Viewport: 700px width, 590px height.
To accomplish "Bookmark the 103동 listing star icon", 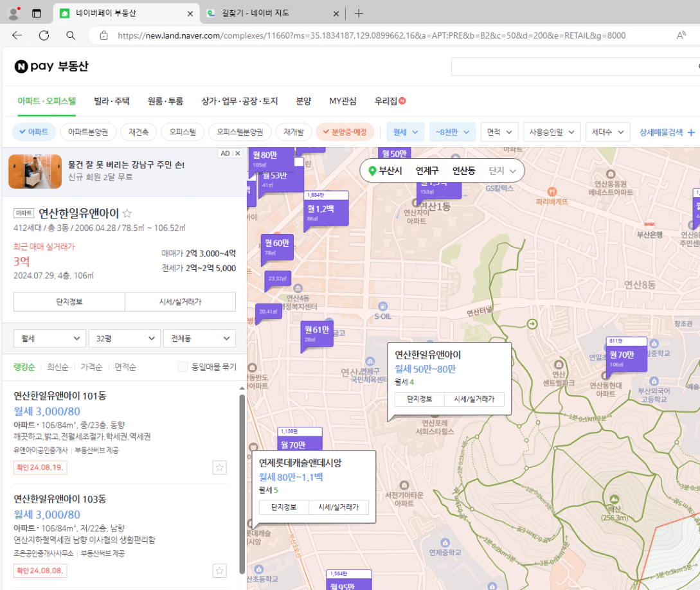I will pyautogui.click(x=220, y=571).
